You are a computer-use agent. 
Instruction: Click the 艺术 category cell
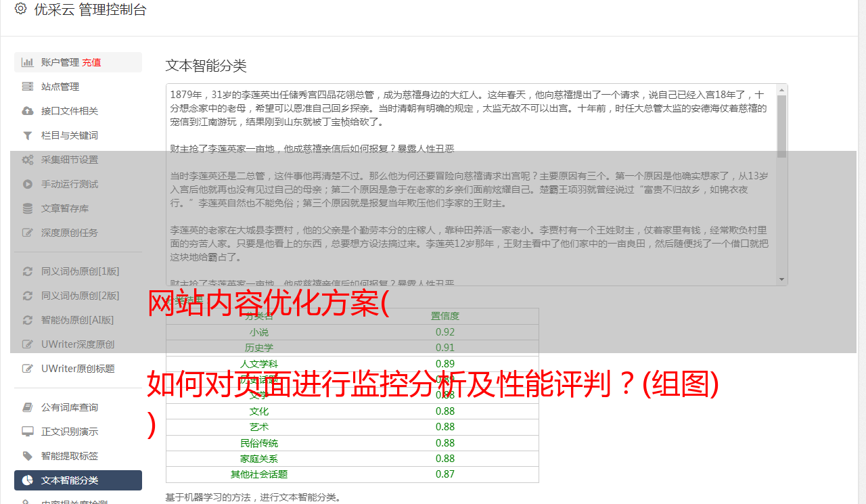coord(259,427)
